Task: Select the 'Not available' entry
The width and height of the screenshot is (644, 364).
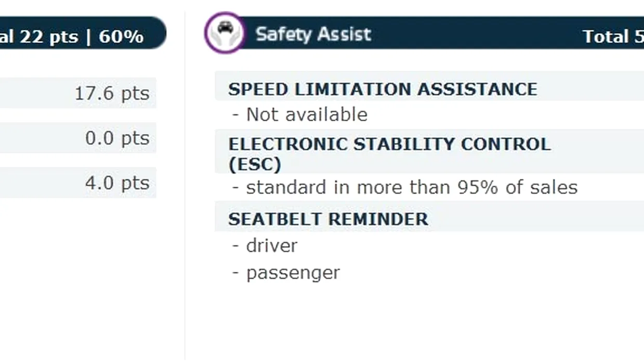Action: pyautogui.click(x=307, y=114)
